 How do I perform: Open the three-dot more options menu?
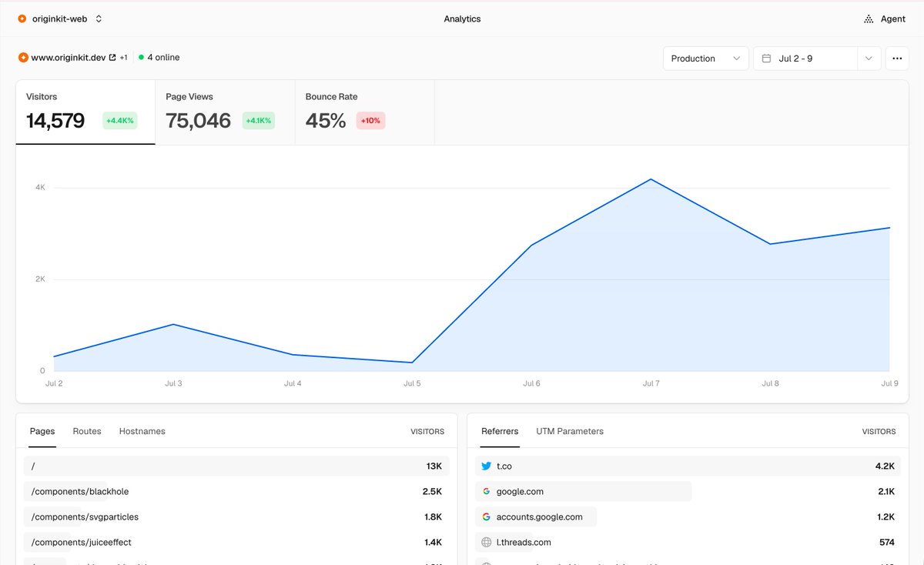tap(897, 59)
